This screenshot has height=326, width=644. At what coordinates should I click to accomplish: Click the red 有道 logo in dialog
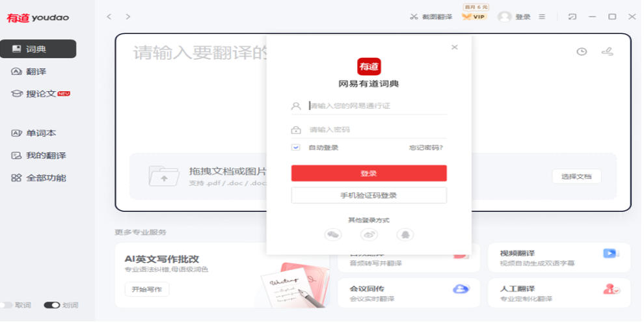369,66
